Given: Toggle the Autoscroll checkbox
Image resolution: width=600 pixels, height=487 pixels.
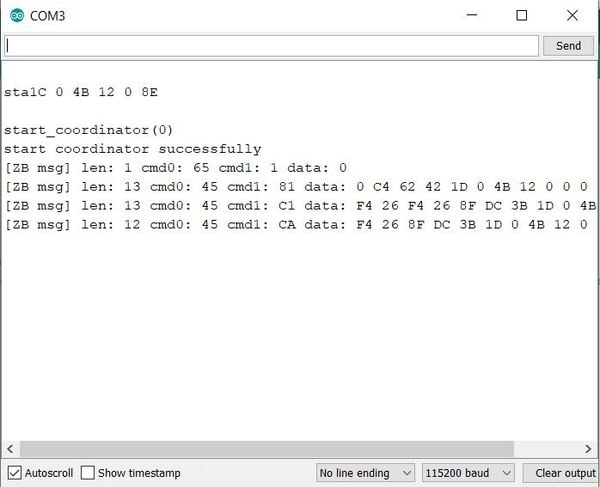Looking at the screenshot, I should pyautogui.click(x=15, y=473).
